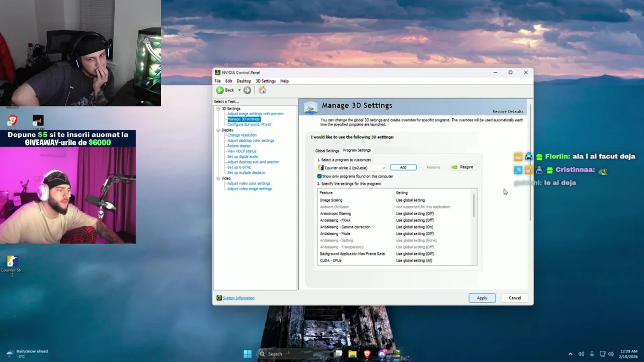Collapse the Display tree node
Image resolution: width=644 pixels, height=362 pixels.
pyautogui.click(x=218, y=130)
